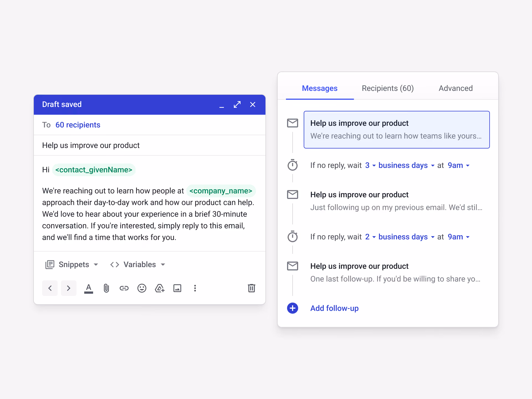Insert files using the Drive icon
The width and height of the screenshot is (532, 399).
160,288
